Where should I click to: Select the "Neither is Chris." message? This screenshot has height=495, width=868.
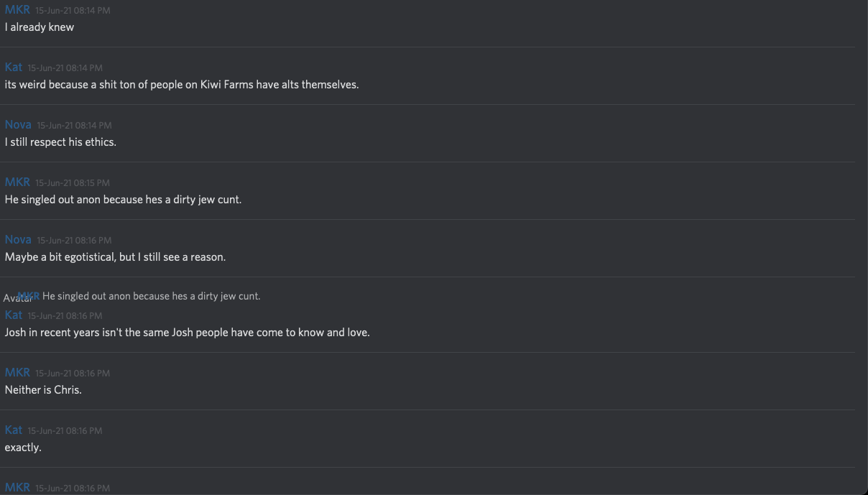point(43,390)
